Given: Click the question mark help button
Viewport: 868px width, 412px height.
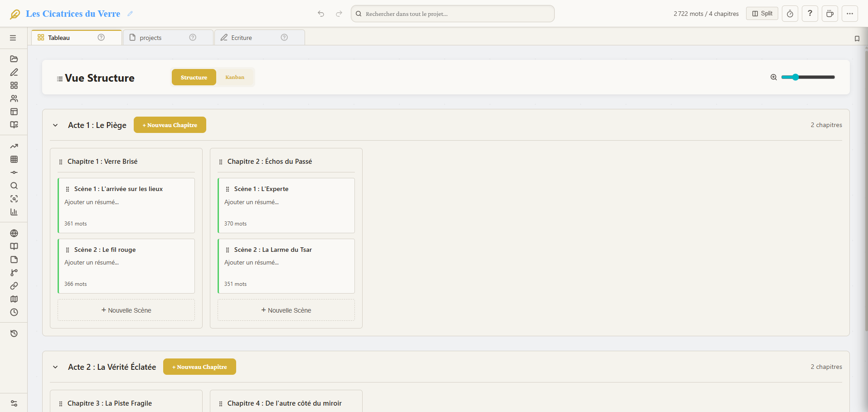Looking at the screenshot, I should tap(810, 14).
